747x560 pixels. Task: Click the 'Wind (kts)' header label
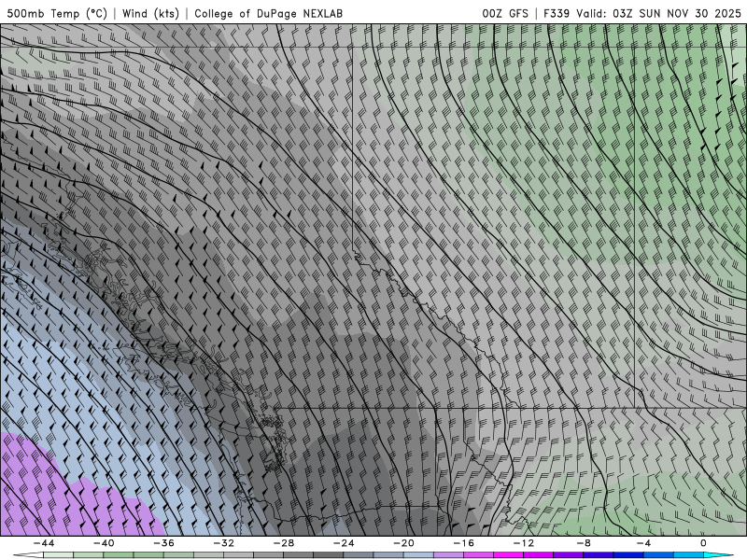pyautogui.click(x=150, y=13)
